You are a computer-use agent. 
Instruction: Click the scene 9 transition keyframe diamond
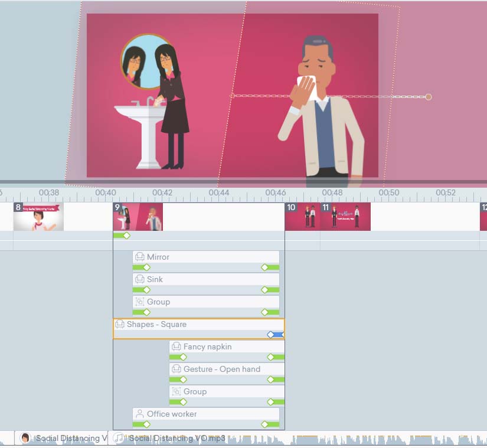tap(126, 236)
